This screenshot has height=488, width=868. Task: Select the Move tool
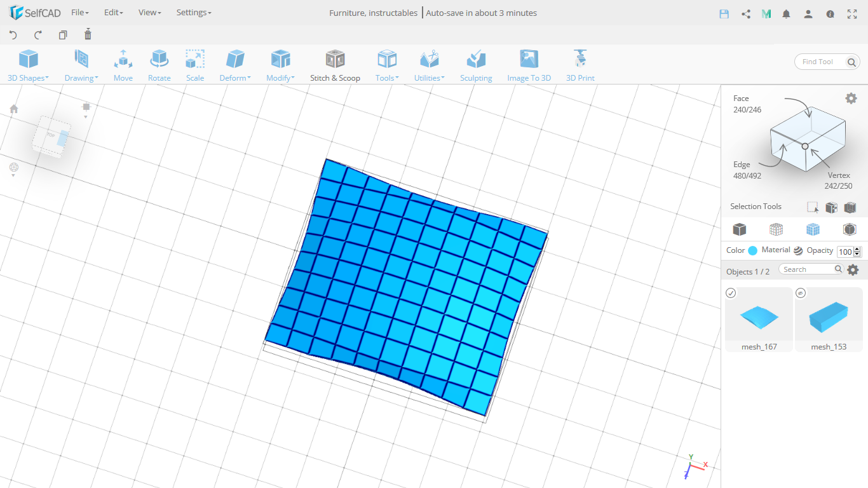click(123, 65)
